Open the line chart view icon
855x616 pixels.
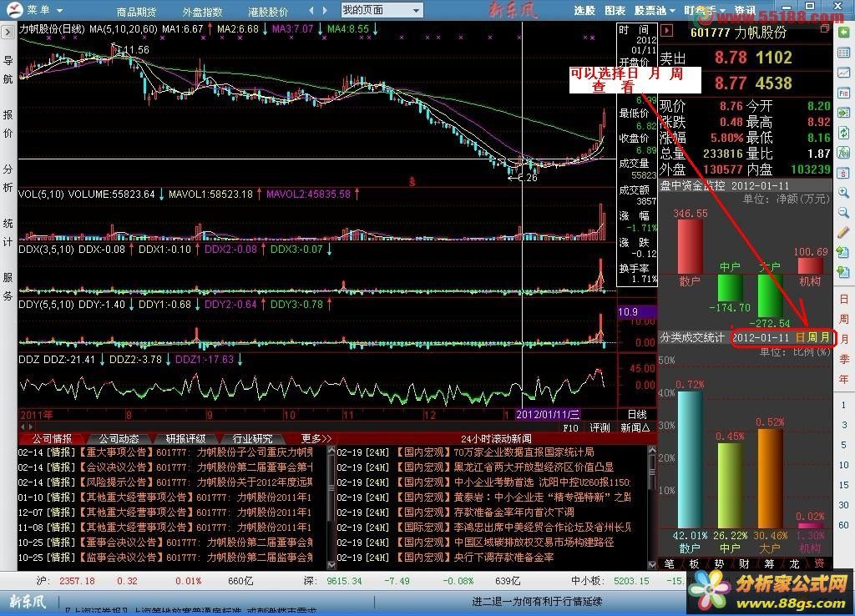tap(843, 73)
